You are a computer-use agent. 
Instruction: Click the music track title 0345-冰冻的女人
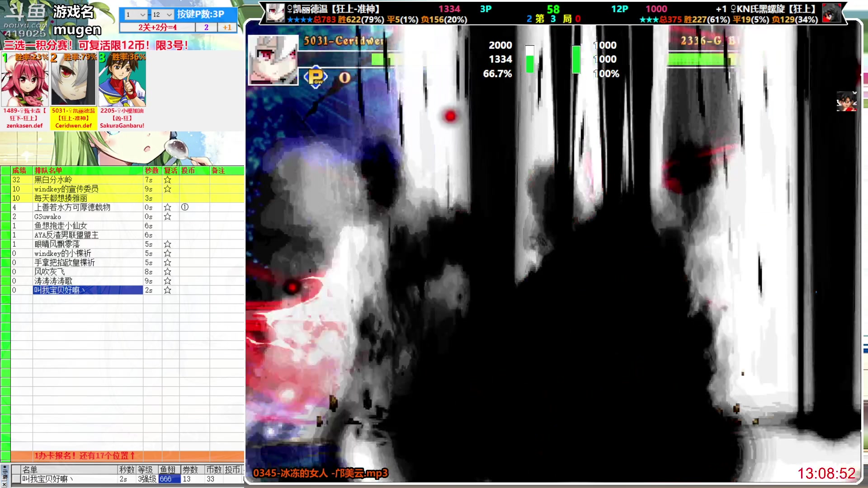tap(321, 473)
